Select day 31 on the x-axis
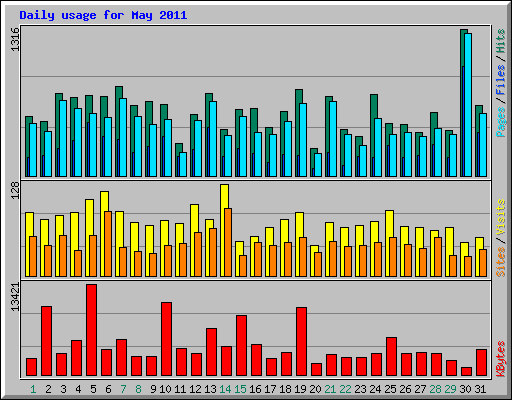512x400 pixels. (480, 389)
